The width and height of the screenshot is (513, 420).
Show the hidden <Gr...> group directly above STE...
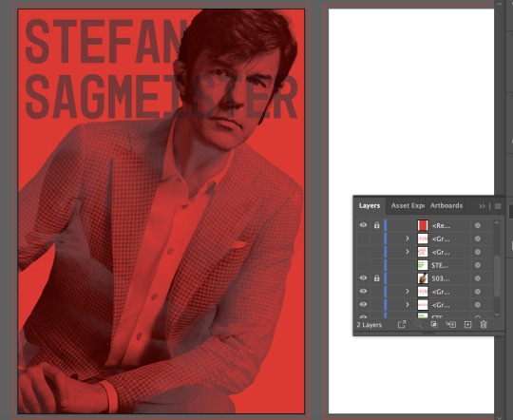[x=363, y=252]
